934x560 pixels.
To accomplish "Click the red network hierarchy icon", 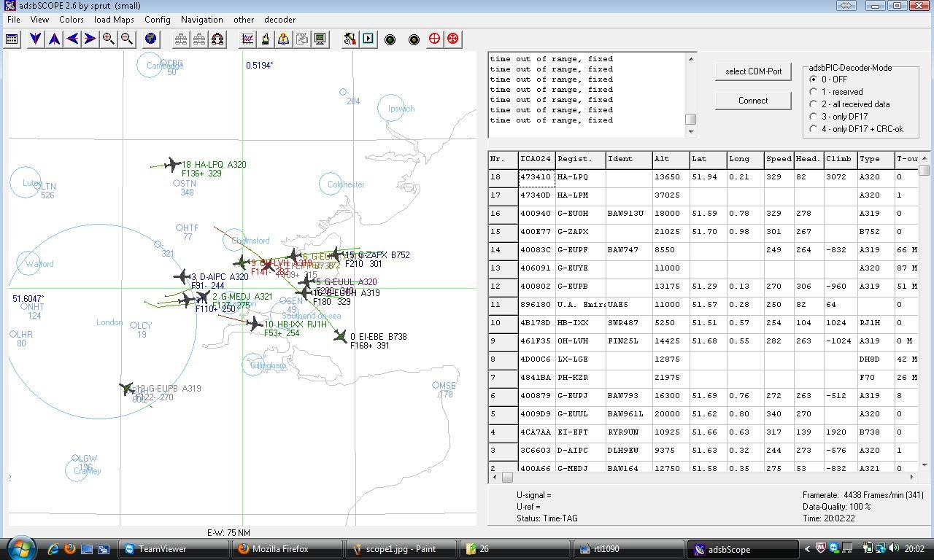I will click(217, 39).
